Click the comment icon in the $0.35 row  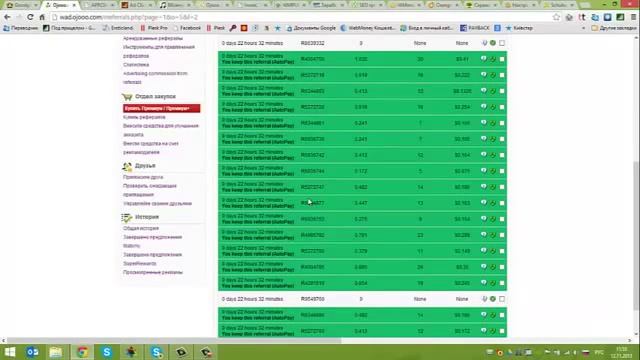click(484, 267)
